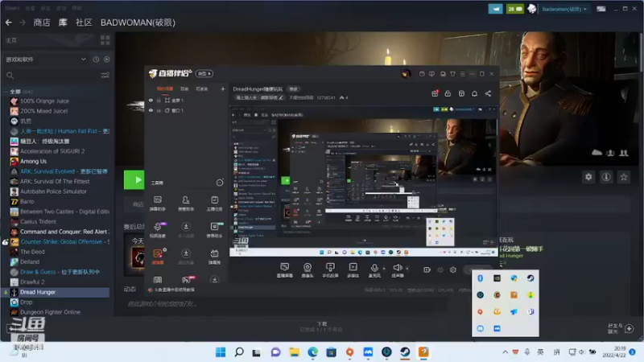Open Steam game settings gear icon

pos(588,177)
